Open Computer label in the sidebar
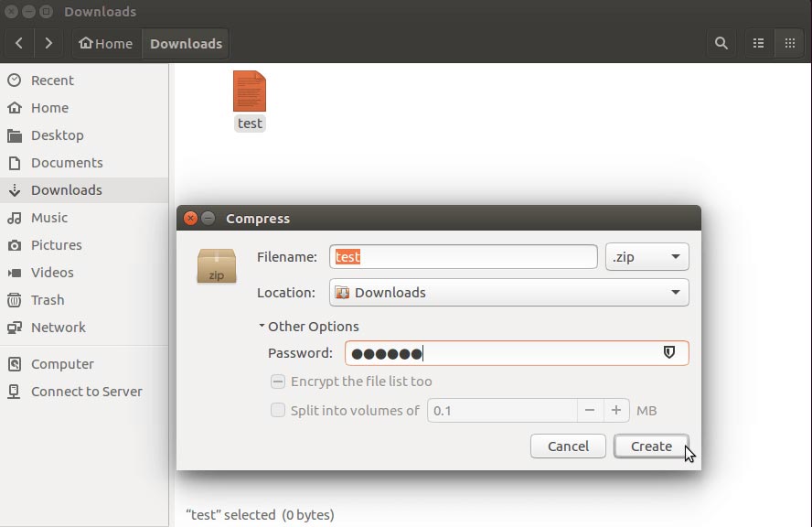The height and width of the screenshot is (527, 812). tap(62, 364)
